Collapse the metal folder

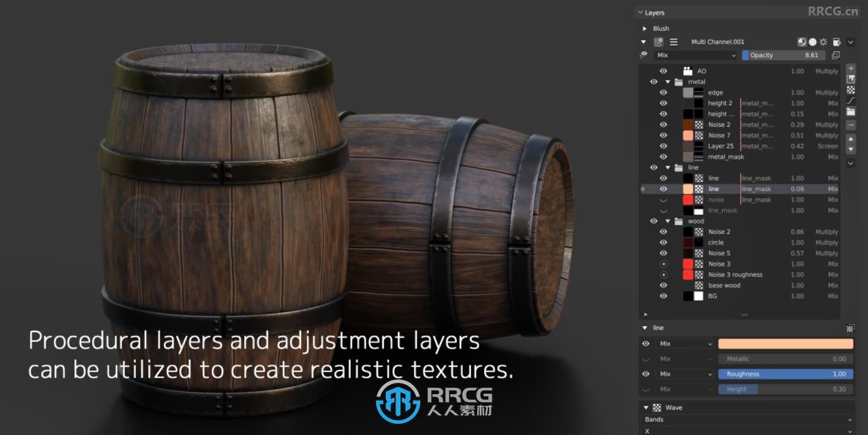(668, 82)
